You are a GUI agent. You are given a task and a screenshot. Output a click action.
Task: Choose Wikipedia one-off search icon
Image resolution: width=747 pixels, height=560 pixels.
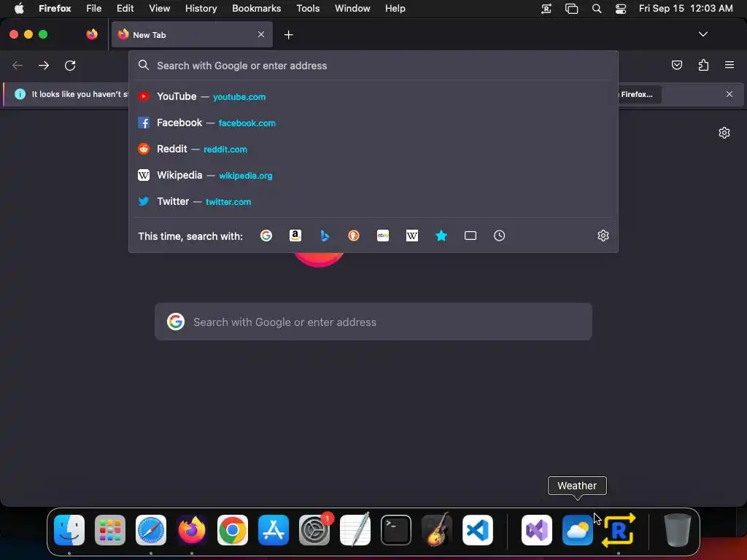(x=412, y=236)
